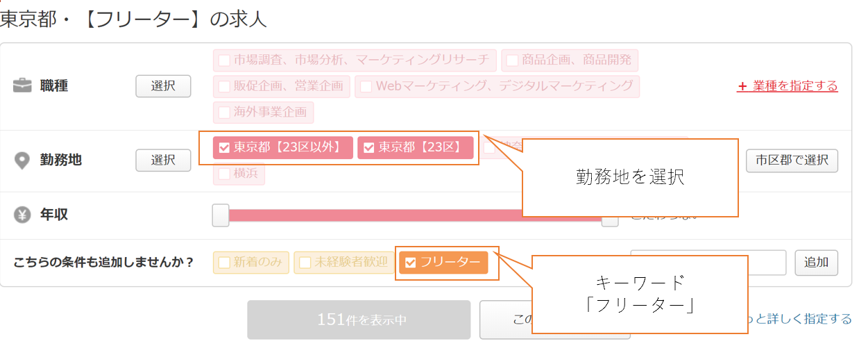
Task: Open the 職種 選択 button
Action: point(163,86)
